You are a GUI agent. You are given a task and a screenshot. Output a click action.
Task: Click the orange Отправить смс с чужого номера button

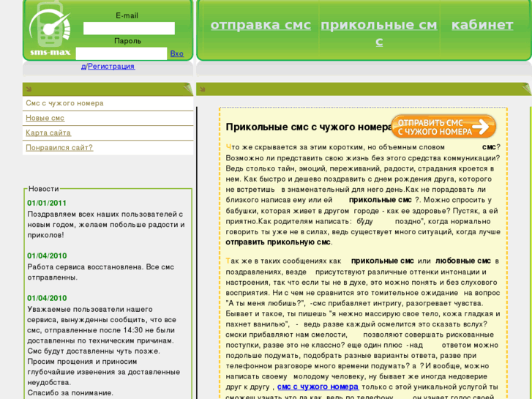pyautogui.click(x=443, y=127)
